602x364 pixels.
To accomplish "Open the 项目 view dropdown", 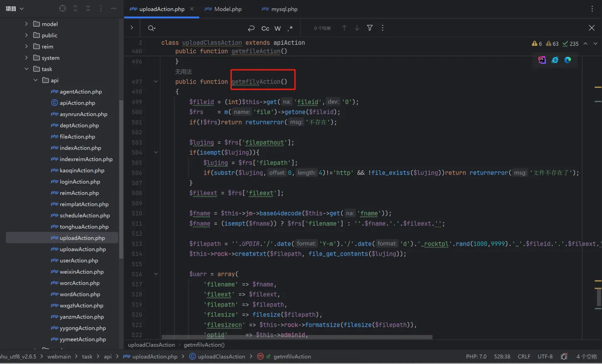I will (x=15, y=9).
